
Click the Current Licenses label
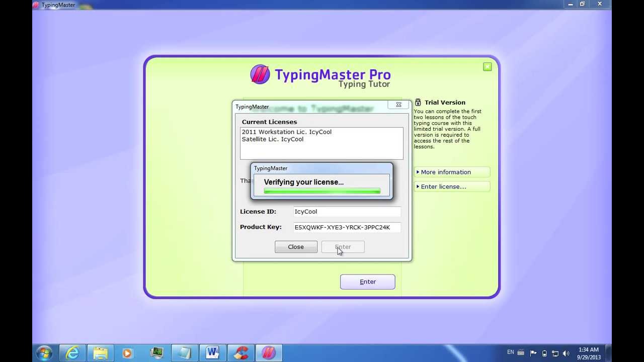269,122
